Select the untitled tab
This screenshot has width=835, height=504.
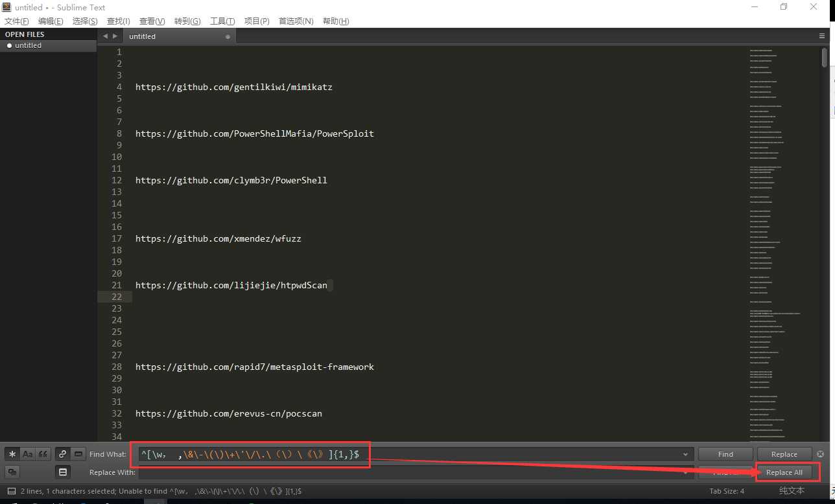[x=179, y=36]
